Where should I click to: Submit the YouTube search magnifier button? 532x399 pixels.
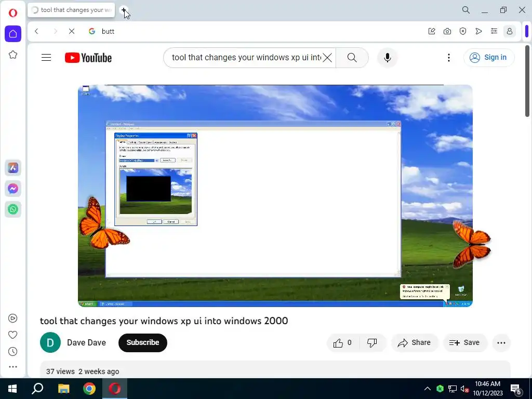352,58
